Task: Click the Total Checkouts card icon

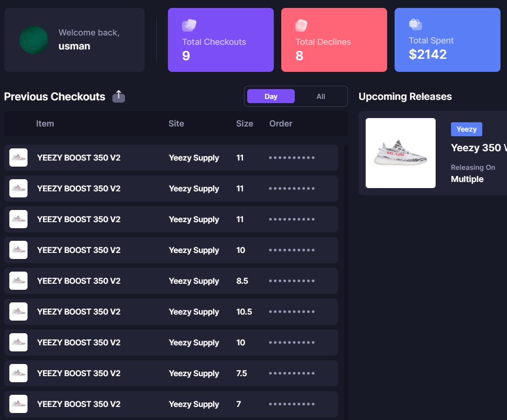Action: coord(189,25)
